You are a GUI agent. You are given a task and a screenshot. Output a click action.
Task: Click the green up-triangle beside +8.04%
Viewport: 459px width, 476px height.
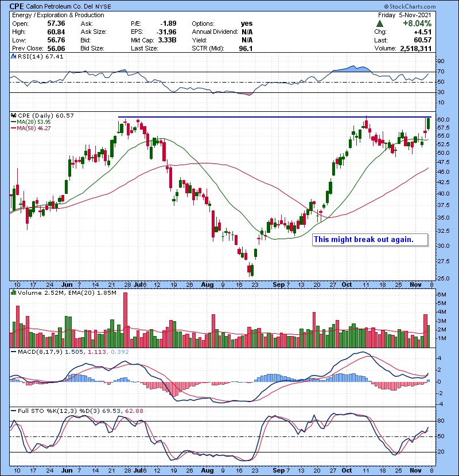(379, 24)
